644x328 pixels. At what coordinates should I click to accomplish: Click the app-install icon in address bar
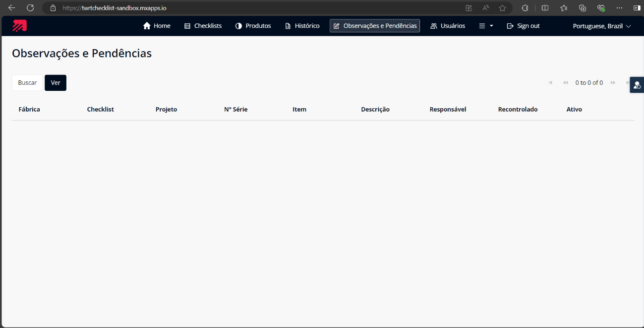pos(468,8)
